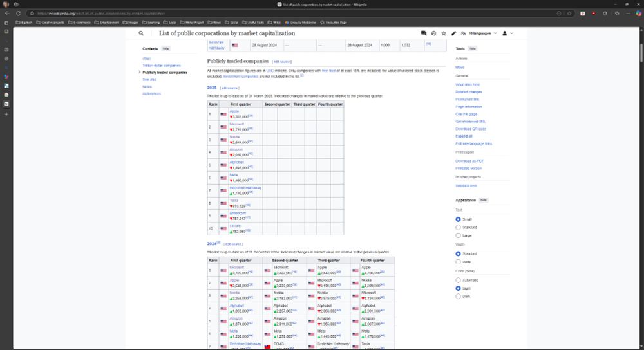Click the address bar bookmark star

tap(569, 13)
